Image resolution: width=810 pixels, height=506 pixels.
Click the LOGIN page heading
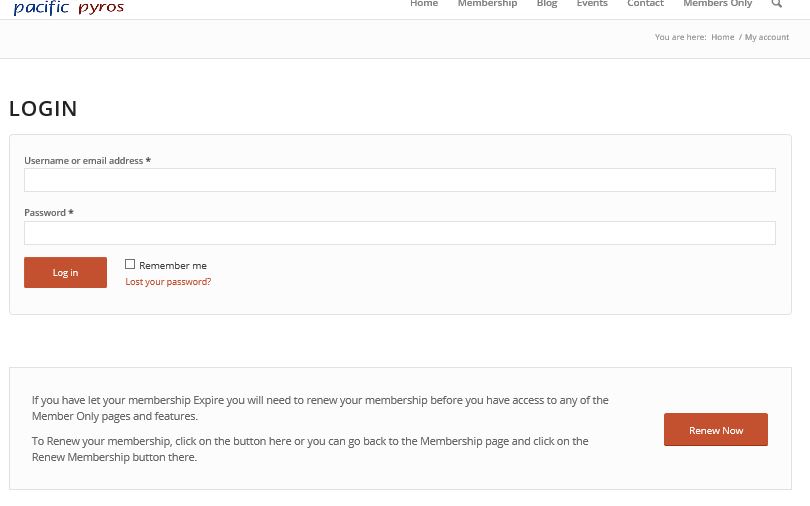(x=43, y=109)
